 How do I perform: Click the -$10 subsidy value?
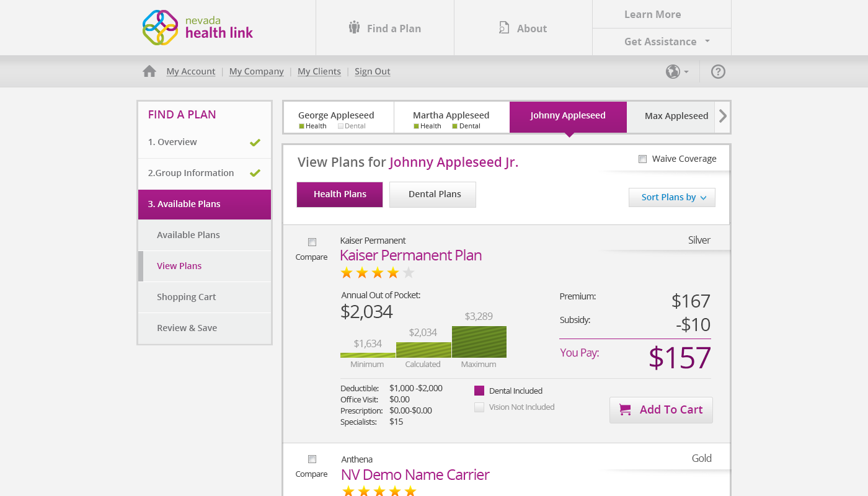693,324
